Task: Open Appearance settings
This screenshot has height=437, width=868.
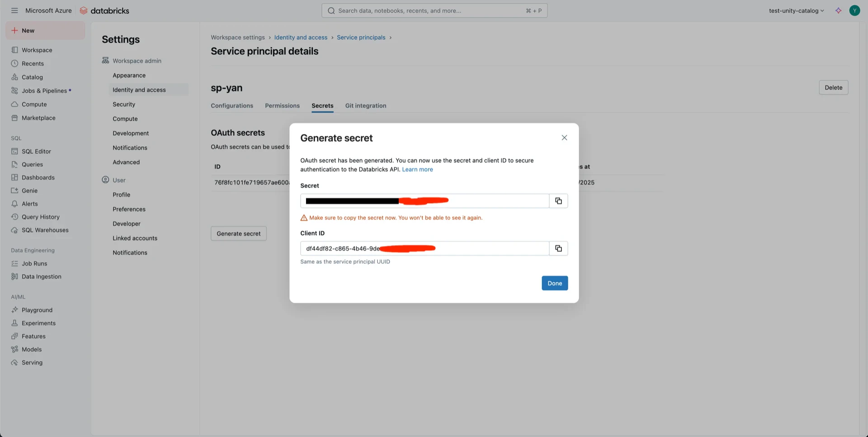Action: tap(129, 75)
